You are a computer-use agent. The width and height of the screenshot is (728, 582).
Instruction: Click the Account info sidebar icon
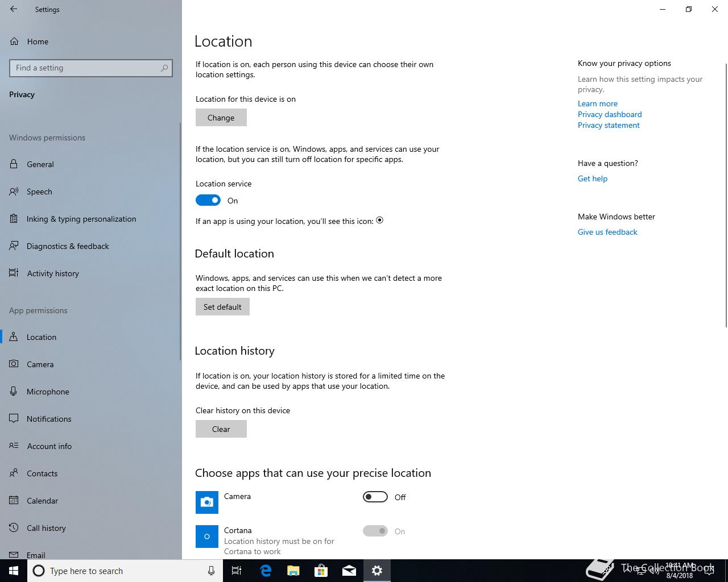pos(14,446)
